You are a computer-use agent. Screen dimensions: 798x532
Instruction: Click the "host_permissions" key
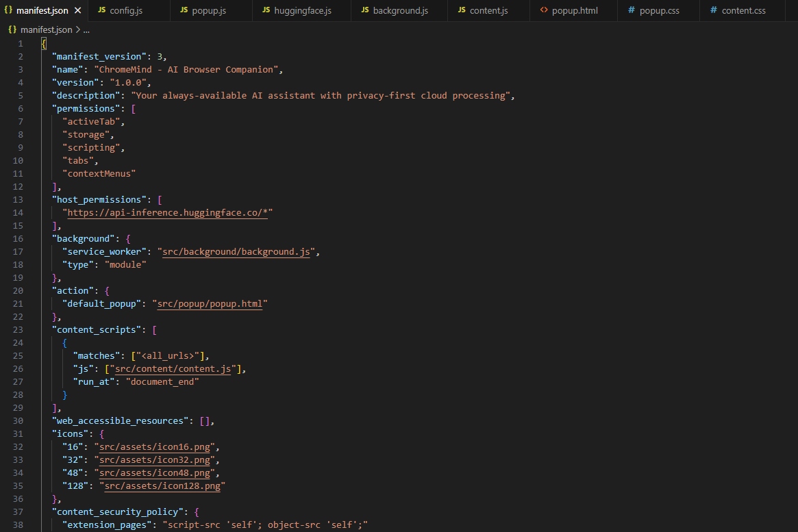coord(99,200)
